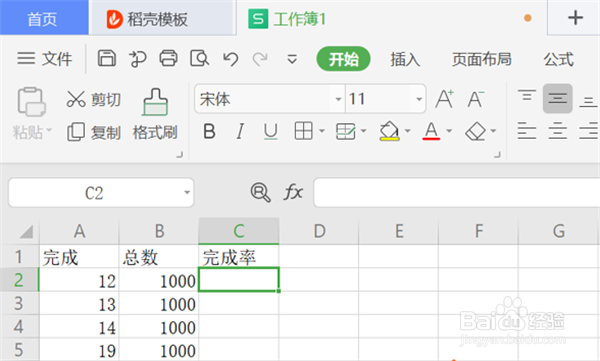This screenshot has width=600, height=361.
Task: Click the Print icon
Action: pos(168,59)
